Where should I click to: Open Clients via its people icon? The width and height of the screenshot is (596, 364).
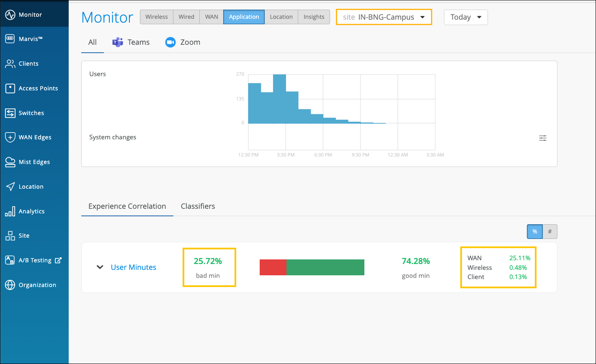10,64
